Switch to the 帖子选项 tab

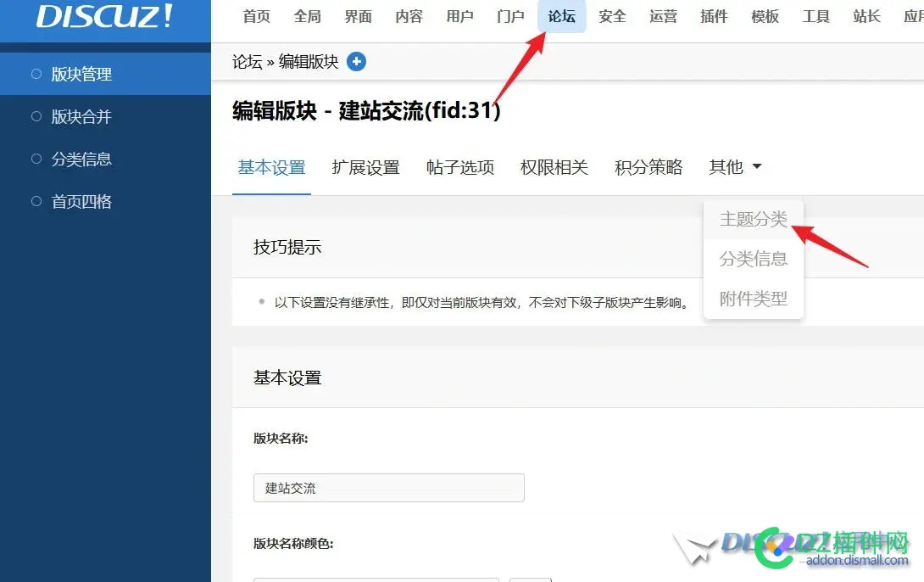pyautogui.click(x=460, y=167)
